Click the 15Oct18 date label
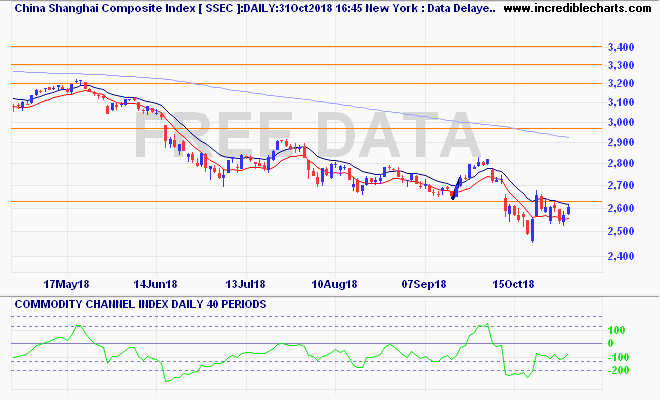 [517, 283]
